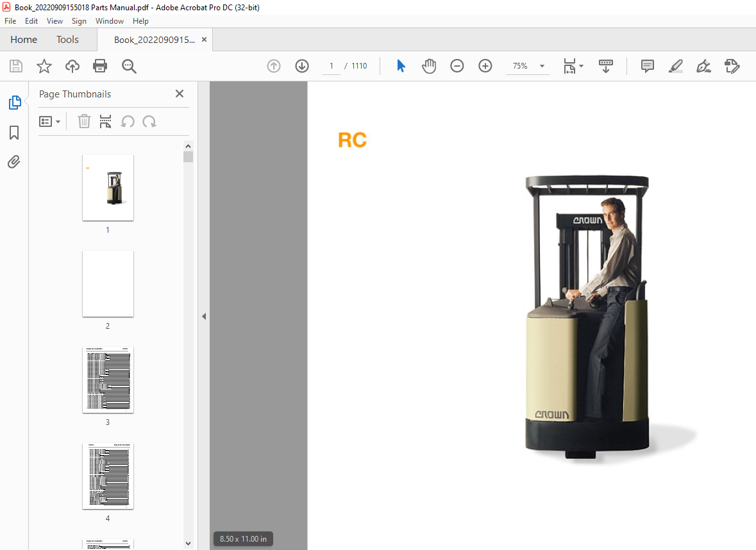
Task: Click the cloud upload icon
Action: (72, 66)
